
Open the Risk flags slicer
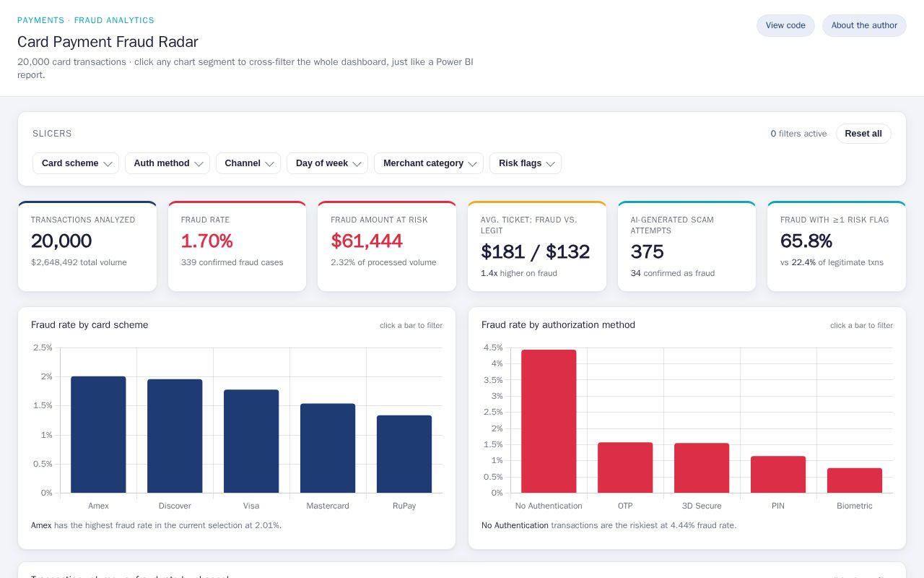tap(526, 163)
